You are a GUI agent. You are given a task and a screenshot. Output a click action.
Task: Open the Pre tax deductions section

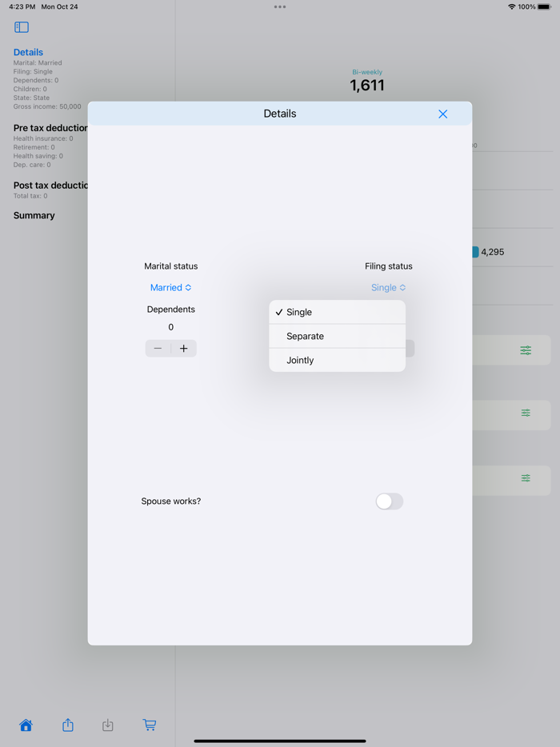pyautogui.click(x=50, y=128)
